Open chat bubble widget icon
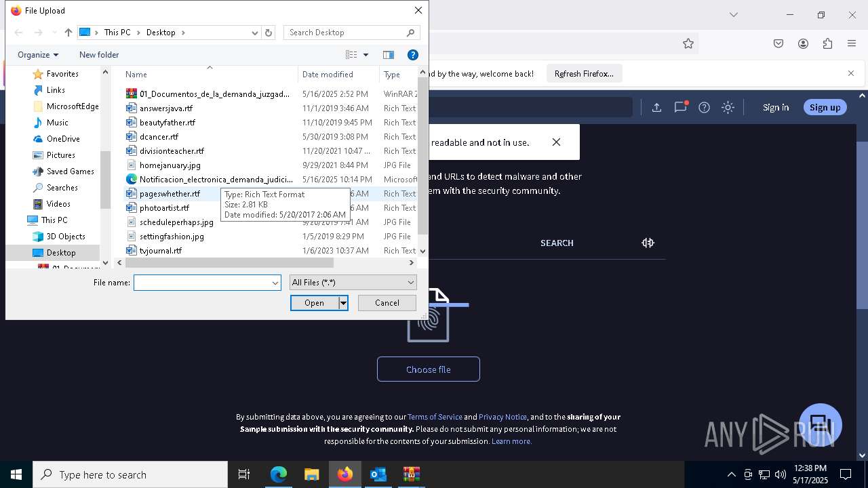The width and height of the screenshot is (868, 488). tap(820, 424)
